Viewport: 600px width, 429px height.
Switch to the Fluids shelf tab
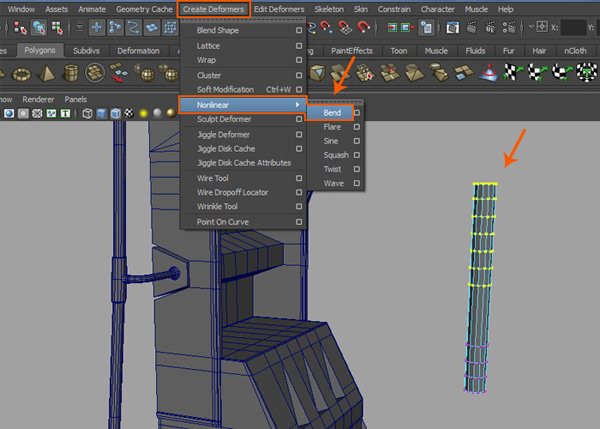(475, 51)
